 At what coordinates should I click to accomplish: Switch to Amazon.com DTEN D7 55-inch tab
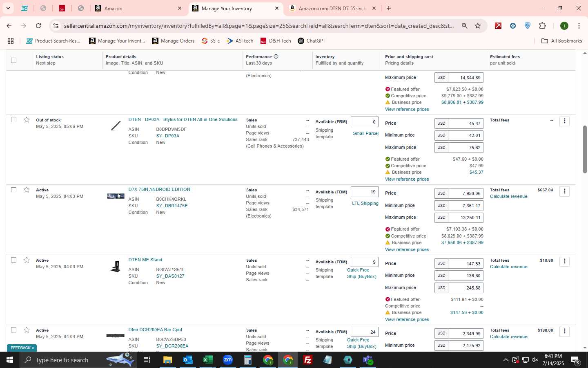point(332,8)
